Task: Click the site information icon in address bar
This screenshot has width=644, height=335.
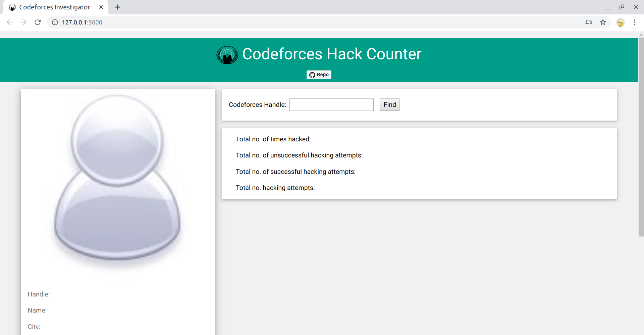Action: [55, 22]
